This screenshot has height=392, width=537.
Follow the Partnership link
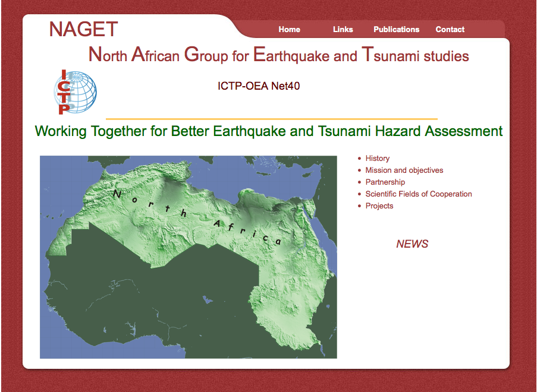click(x=385, y=182)
